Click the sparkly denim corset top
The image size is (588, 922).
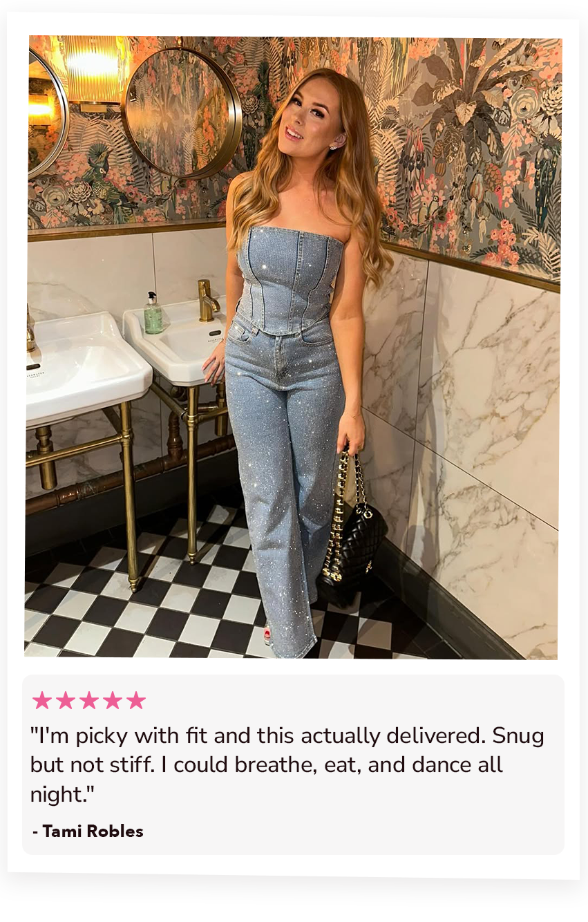[x=290, y=280]
